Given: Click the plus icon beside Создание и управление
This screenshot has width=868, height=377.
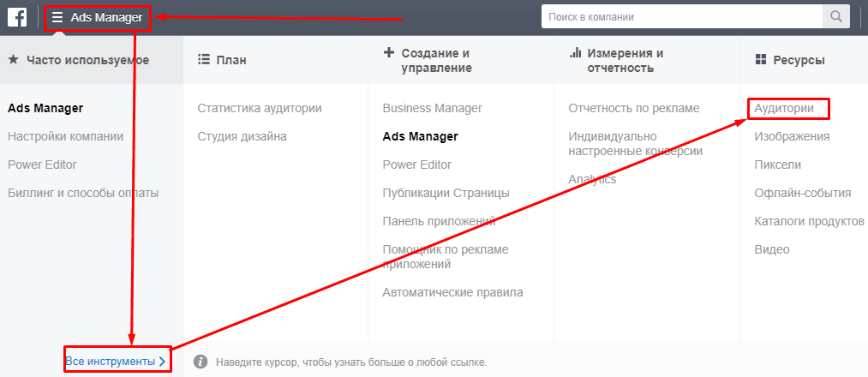Looking at the screenshot, I should click(x=389, y=53).
